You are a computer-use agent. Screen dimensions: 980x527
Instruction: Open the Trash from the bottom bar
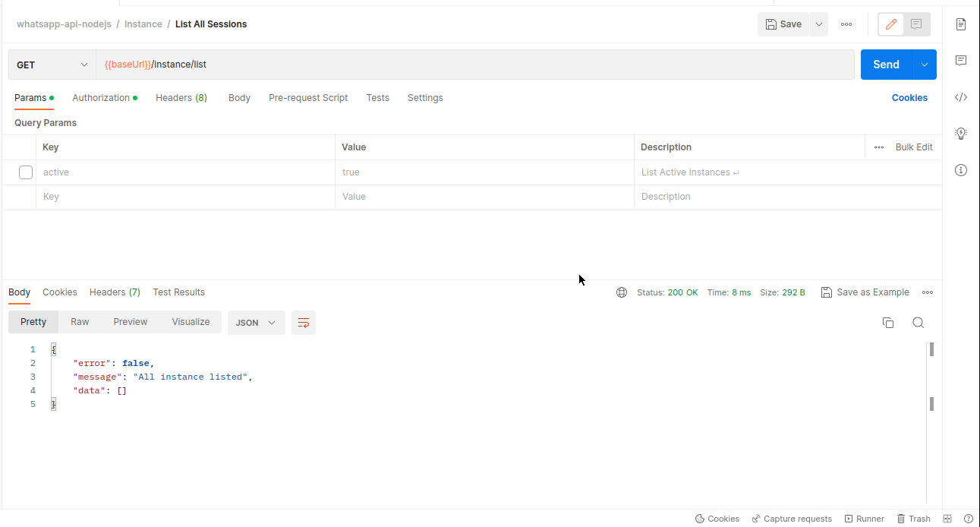click(913, 519)
